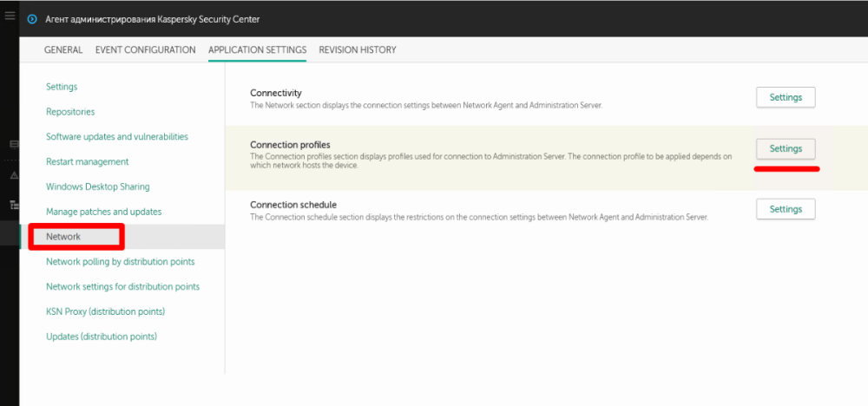Open Updates (distribution points) section
868x406 pixels.
coord(102,337)
